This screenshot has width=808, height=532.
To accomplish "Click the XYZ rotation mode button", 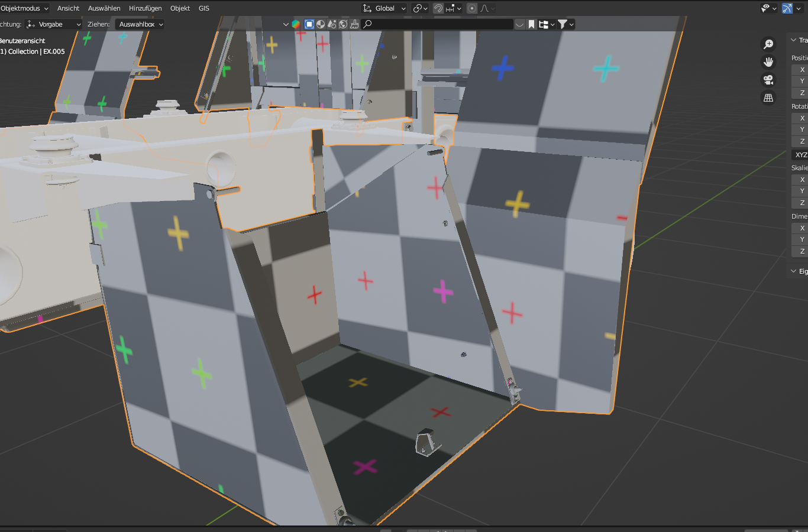I will tap(800, 155).
